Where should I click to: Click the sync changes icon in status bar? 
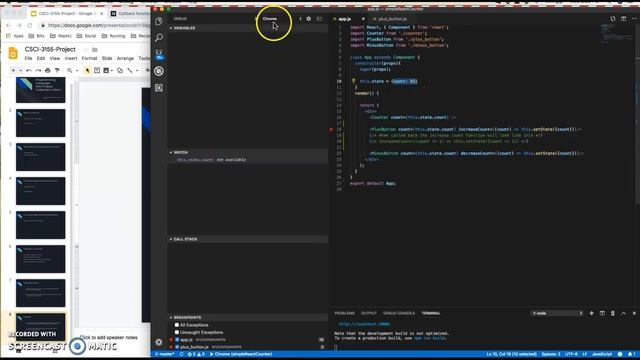[182, 354]
